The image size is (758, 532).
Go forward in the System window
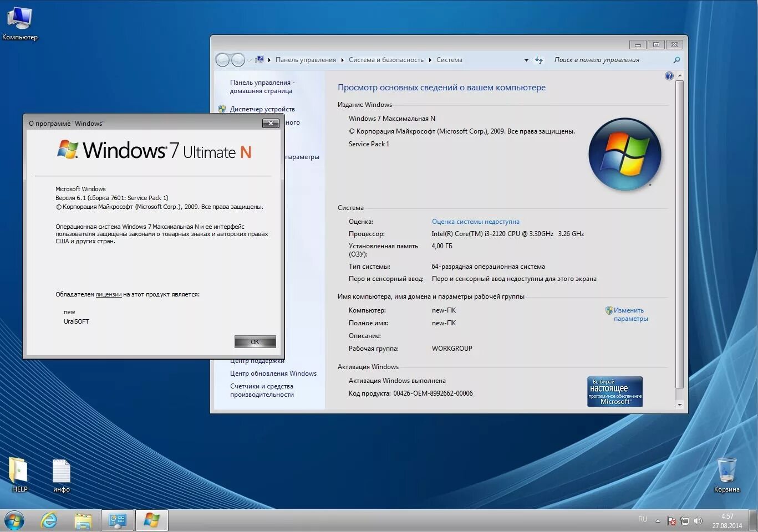(x=238, y=60)
